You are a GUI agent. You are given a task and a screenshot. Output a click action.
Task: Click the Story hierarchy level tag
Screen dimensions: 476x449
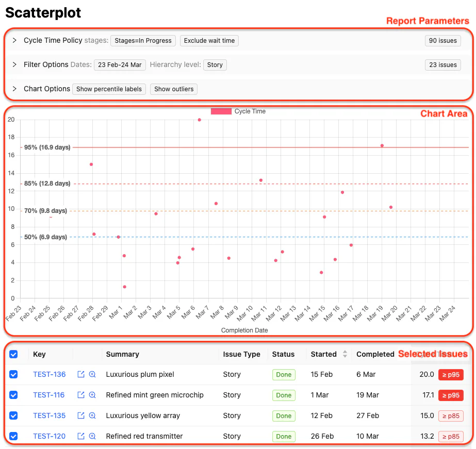point(215,65)
